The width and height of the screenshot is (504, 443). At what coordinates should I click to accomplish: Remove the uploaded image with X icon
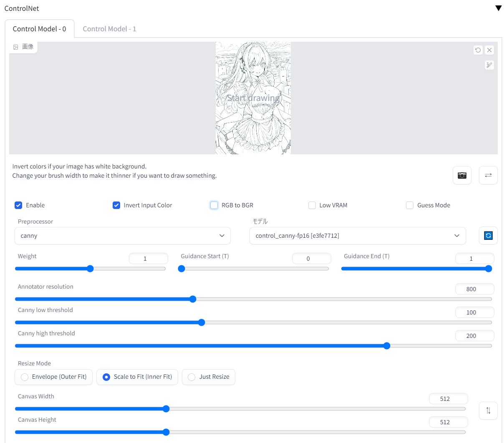pyautogui.click(x=489, y=50)
